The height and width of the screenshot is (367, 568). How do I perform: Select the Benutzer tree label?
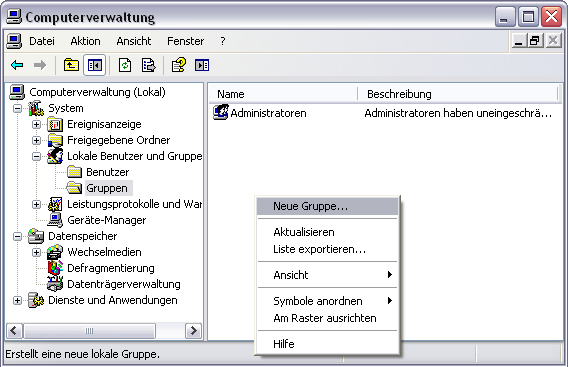click(108, 172)
